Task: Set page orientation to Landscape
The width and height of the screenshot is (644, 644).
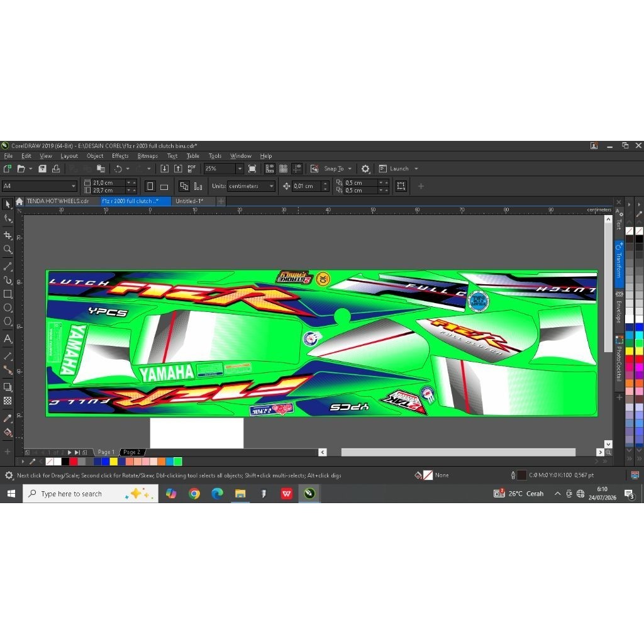Action: coord(164,186)
